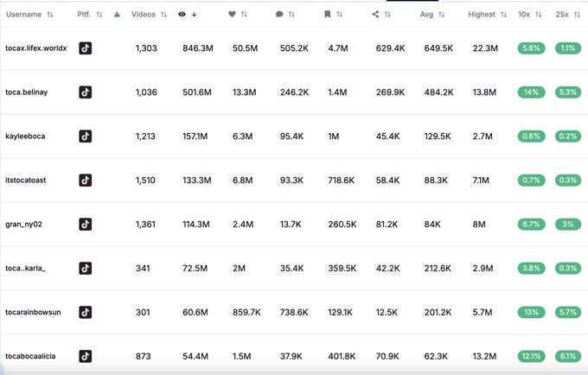The image size is (588, 375).
Task: Click TikTok icon for tocax.lifex.worldx
Action: [x=85, y=48]
